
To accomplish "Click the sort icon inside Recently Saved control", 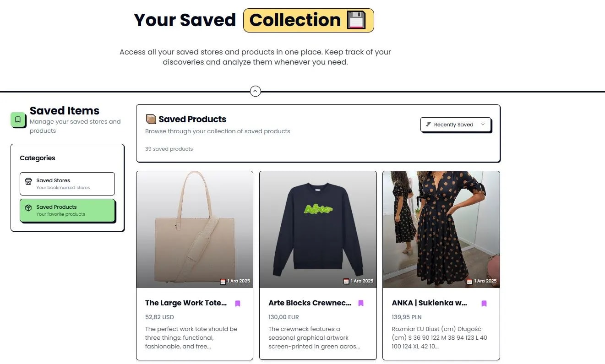I will [x=429, y=124].
